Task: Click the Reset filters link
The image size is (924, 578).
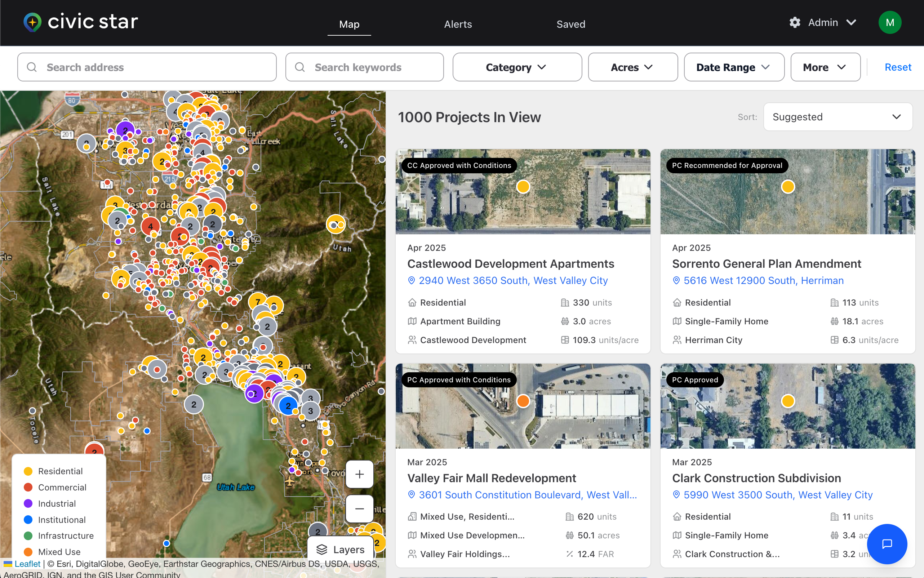Action: click(x=897, y=67)
